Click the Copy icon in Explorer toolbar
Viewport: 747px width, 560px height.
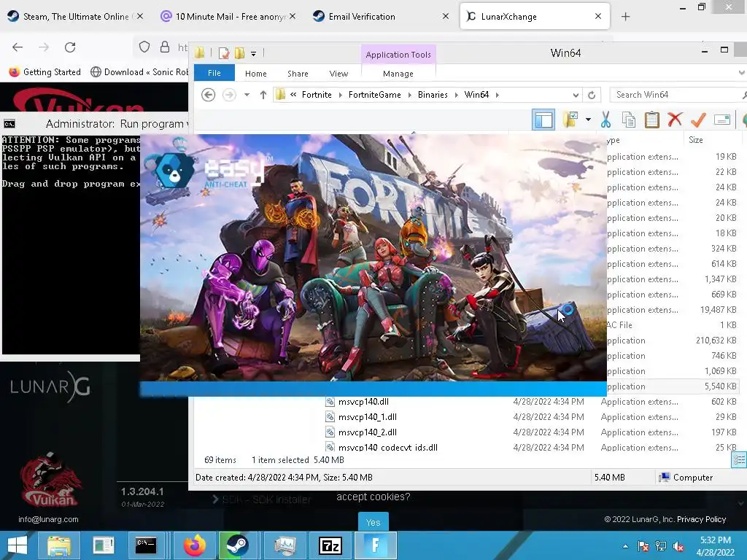[628, 120]
